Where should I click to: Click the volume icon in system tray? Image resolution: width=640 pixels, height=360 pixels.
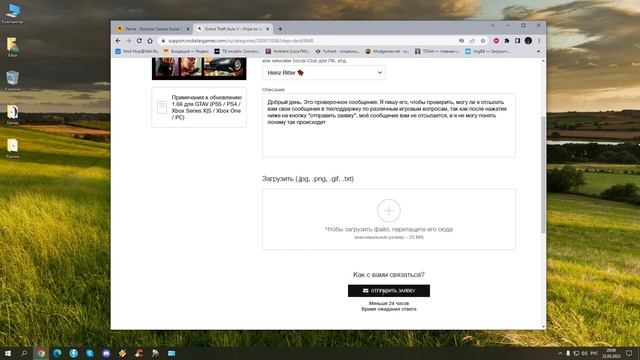click(x=584, y=353)
